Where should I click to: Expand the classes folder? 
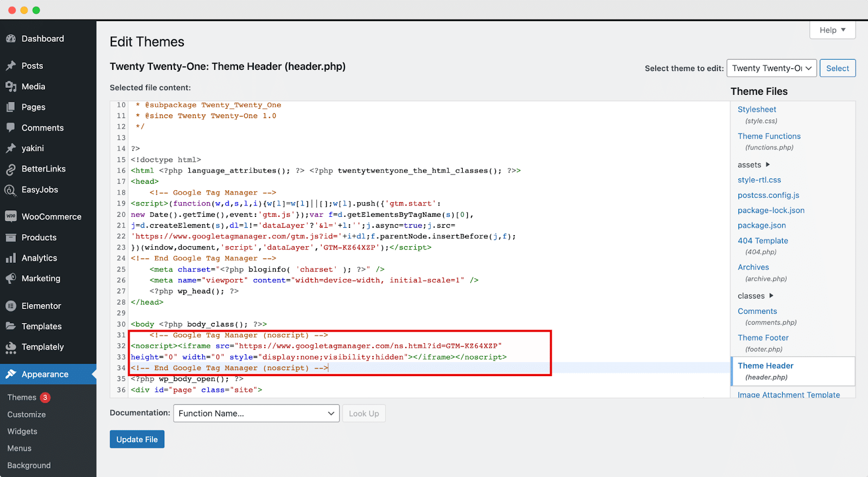(x=755, y=296)
